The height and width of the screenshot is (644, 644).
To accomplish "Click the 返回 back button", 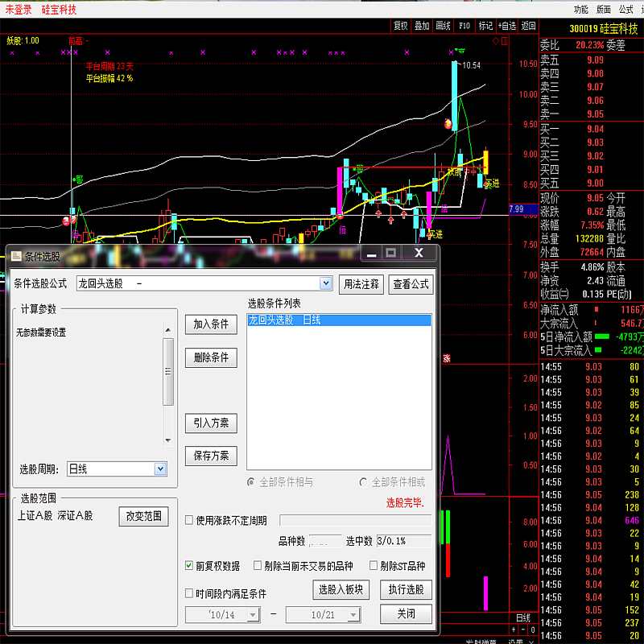I will (528, 26).
